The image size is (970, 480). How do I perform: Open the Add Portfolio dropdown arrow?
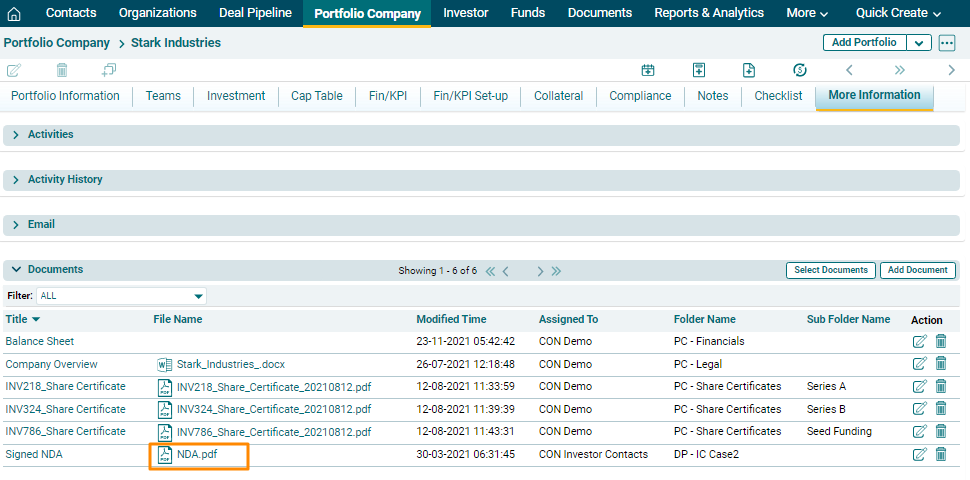(x=919, y=43)
